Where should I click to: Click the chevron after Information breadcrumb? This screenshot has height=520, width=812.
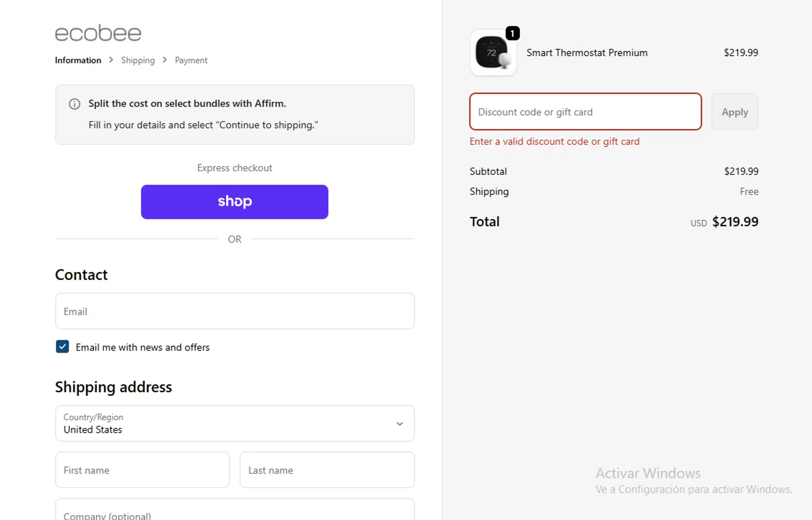coord(111,60)
